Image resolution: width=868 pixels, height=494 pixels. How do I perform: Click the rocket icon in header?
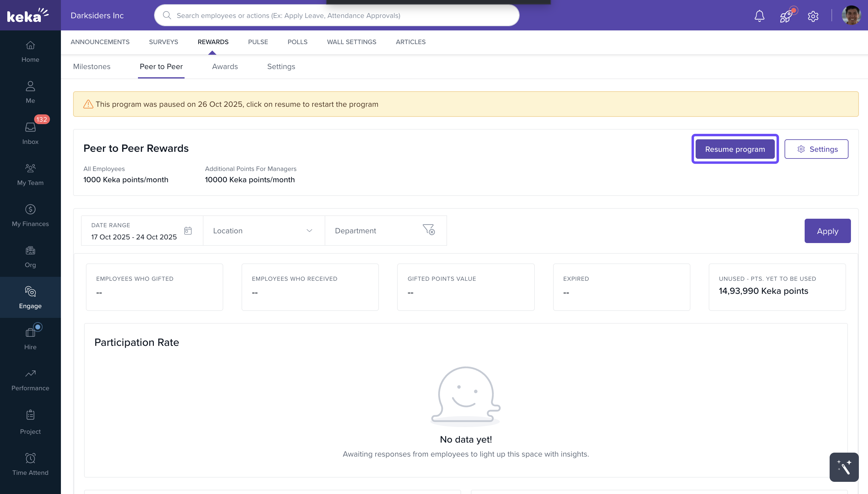786,16
